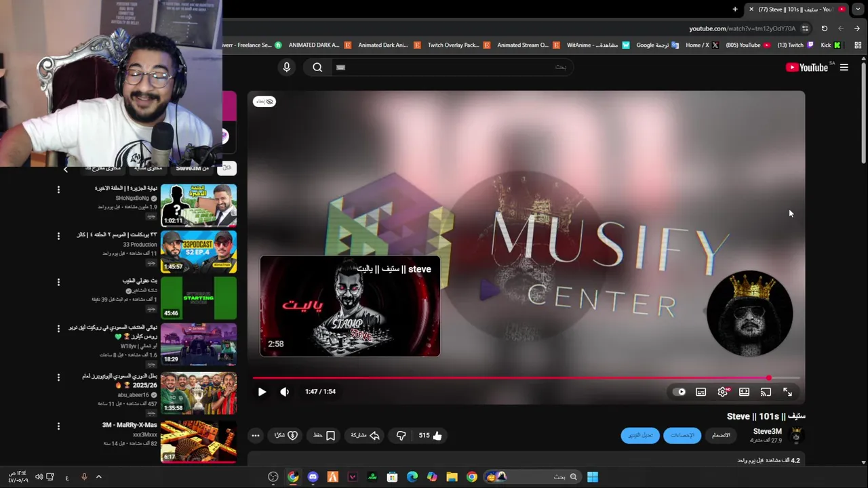Seek on the red video progress bar

(526, 378)
